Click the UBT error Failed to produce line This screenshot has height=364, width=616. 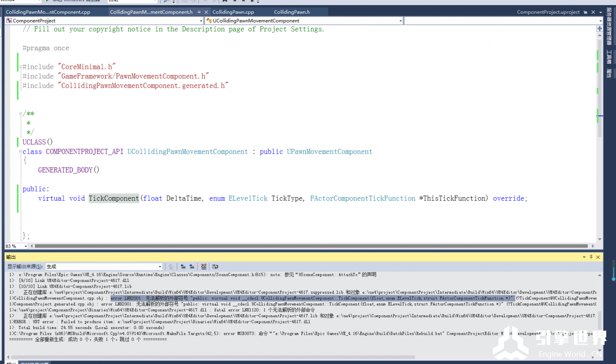coord(160,321)
